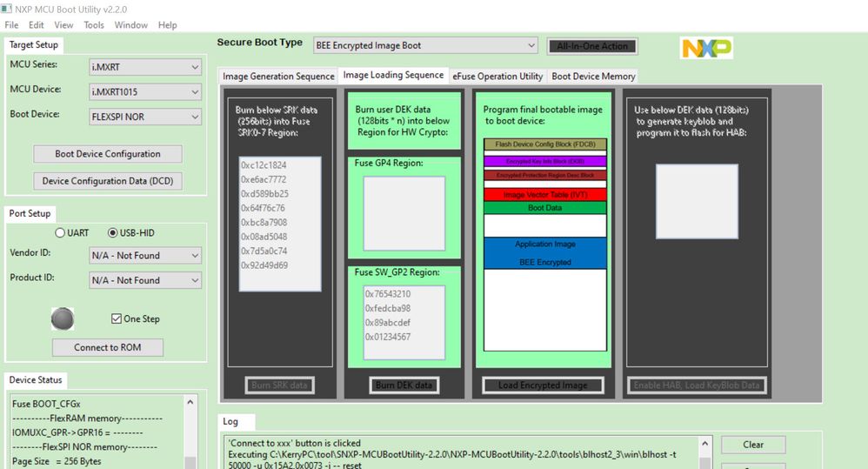Switch to eFuse Operation Utility tab
Screen dimensions: 868x469
click(x=497, y=77)
